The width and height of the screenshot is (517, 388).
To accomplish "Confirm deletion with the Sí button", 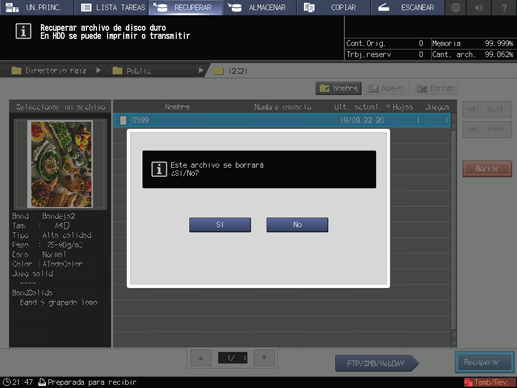I will click(x=220, y=225).
